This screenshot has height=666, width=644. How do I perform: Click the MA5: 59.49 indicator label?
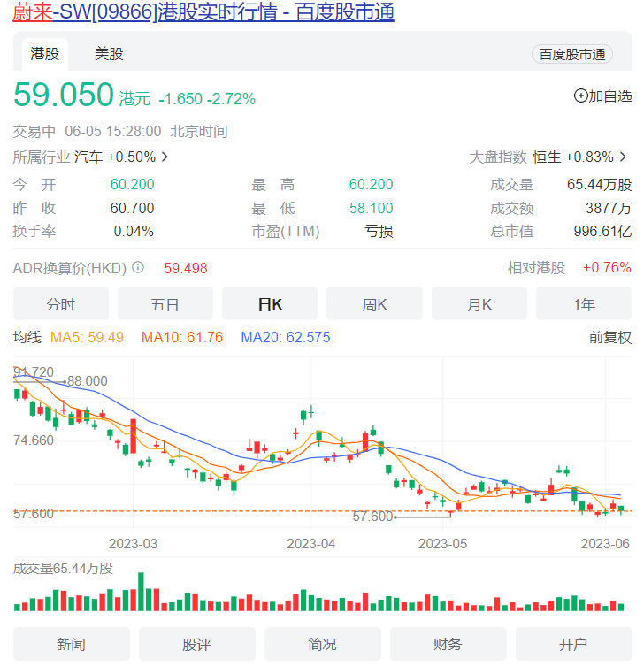point(87,338)
